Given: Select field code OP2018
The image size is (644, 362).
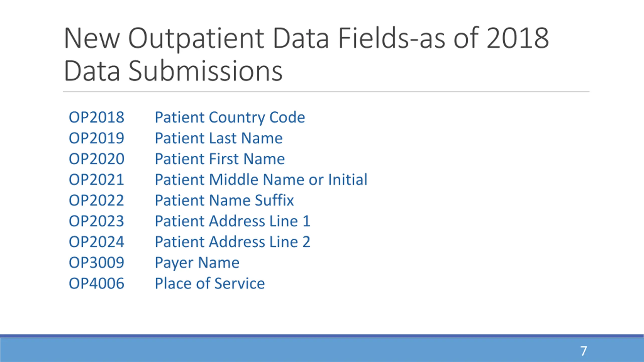Looking at the screenshot, I should coord(97,117).
